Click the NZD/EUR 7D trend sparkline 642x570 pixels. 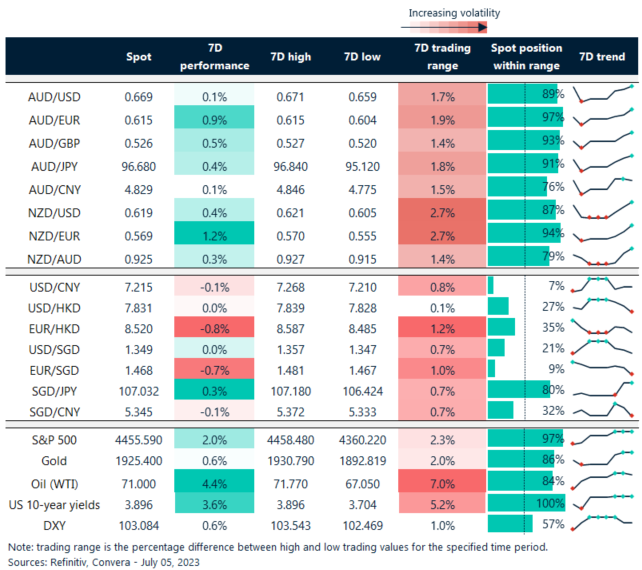602,234
